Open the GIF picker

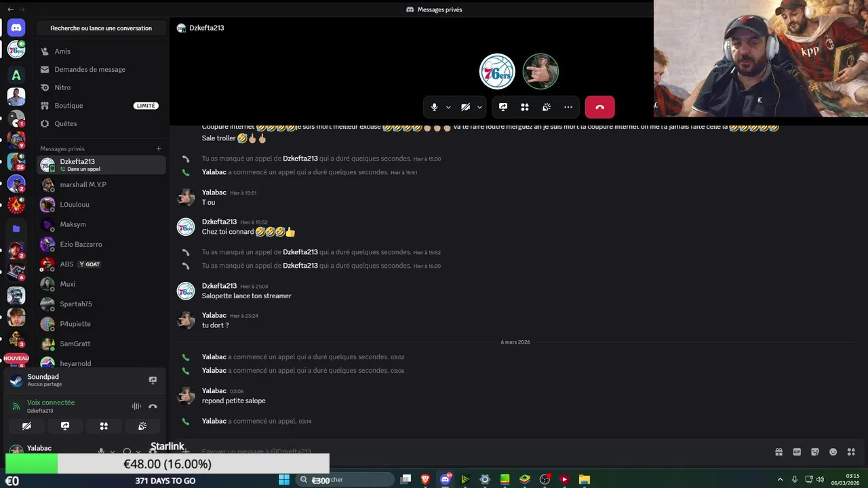[797, 452]
